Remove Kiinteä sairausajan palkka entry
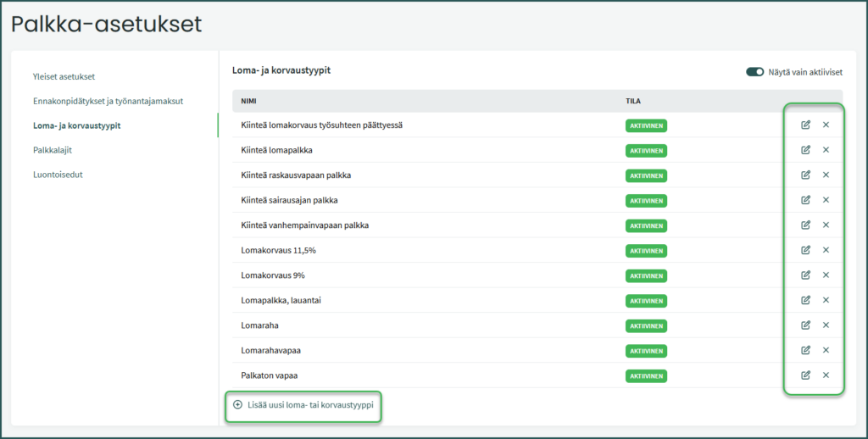The width and height of the screenshot is (868, 439). pos(826,200)
